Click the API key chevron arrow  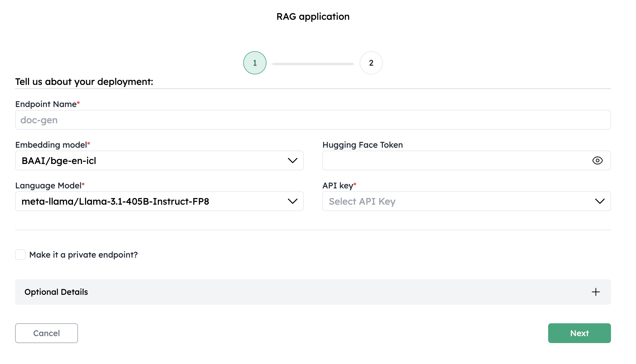point(600,201)
